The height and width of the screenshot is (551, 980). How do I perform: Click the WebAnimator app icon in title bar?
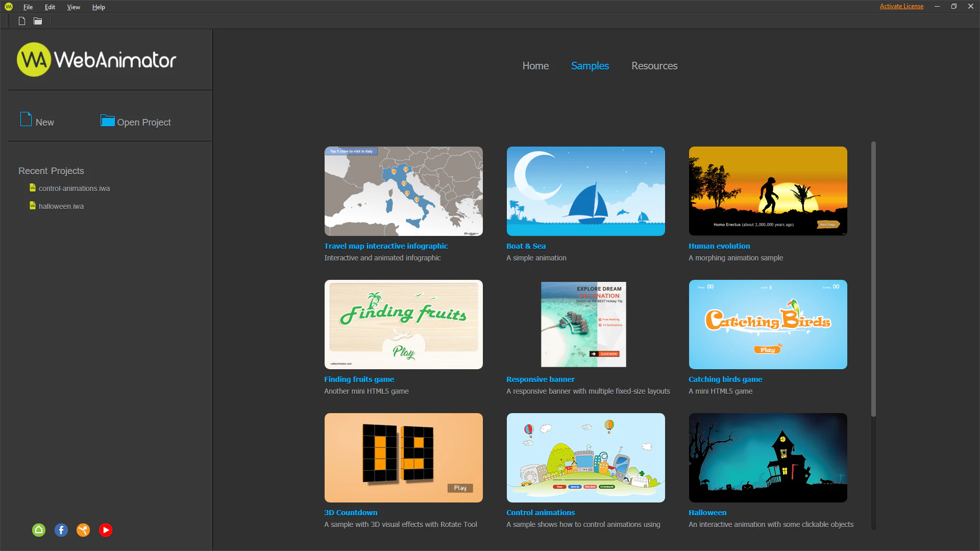pyautogui.click(x=8, y=7)
